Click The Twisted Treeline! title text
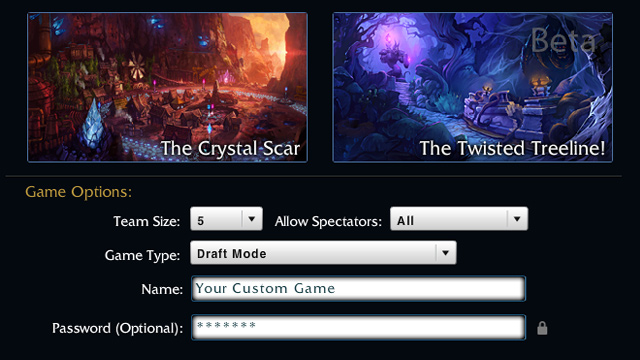640x360 pixels. (512, 148)
